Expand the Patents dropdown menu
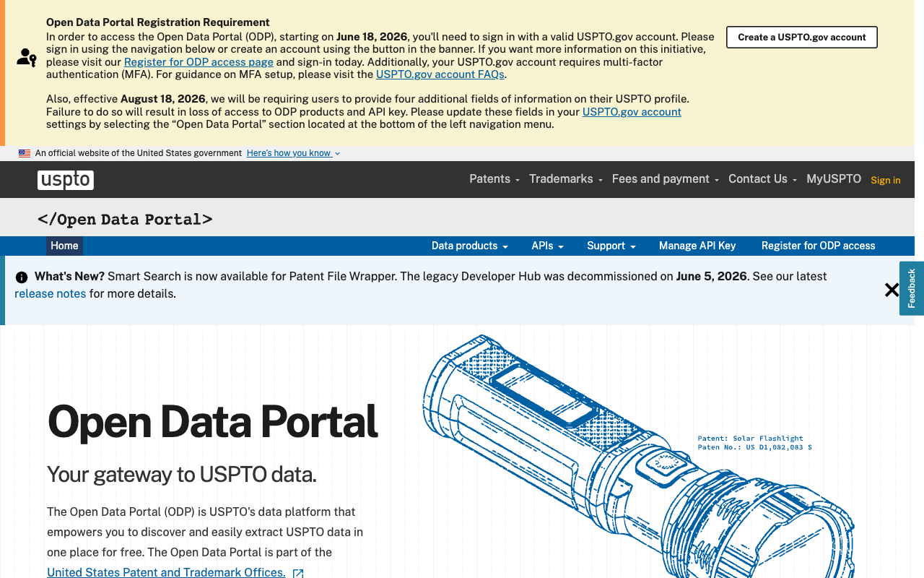The height and width of the screenshot is (578, 924). [x=494, y=179]
